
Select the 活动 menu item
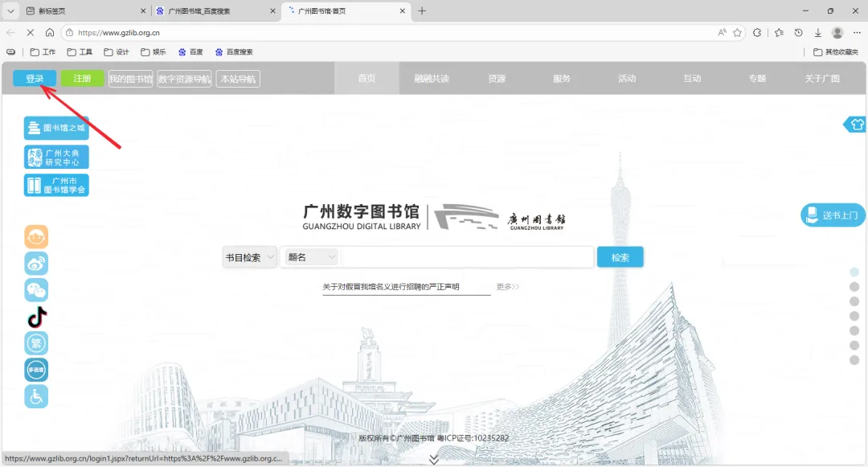[x=627, y=78]
